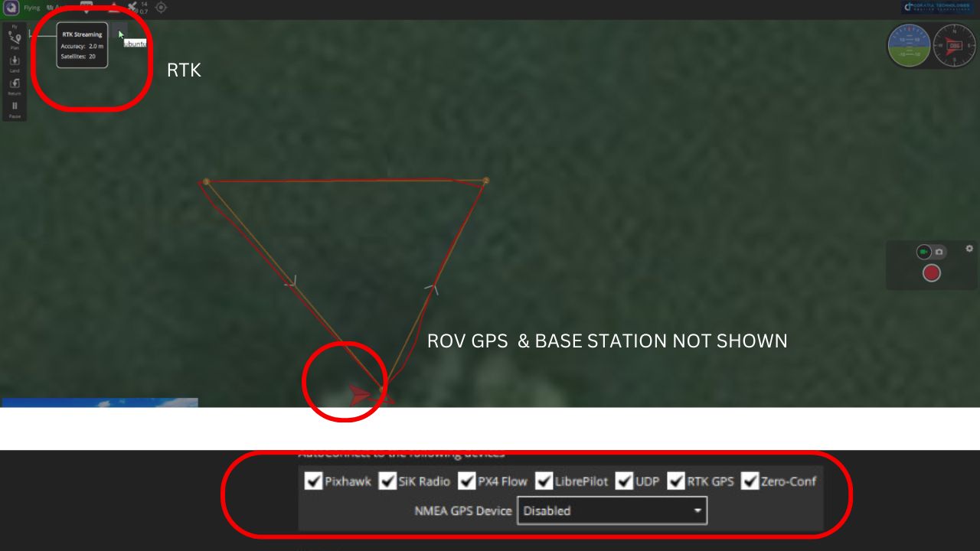
Task: Toggle the Zero-Conf checkbox
Action: pos(750,481)
